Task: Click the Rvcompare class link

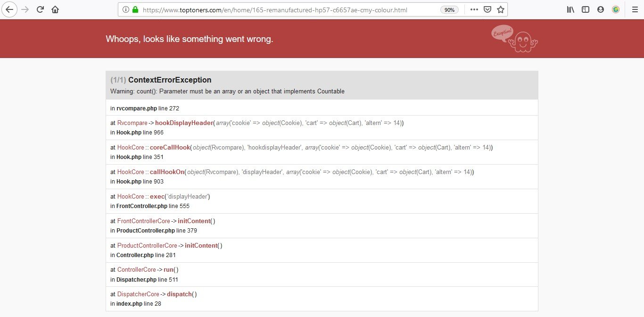Action: coord(132,123)
